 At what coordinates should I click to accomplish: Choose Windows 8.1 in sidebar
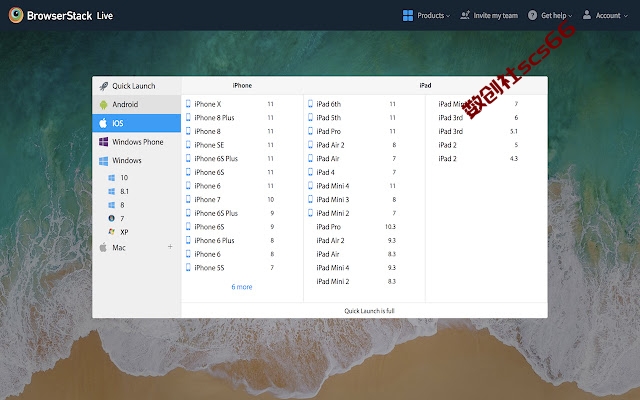[124, 191]
